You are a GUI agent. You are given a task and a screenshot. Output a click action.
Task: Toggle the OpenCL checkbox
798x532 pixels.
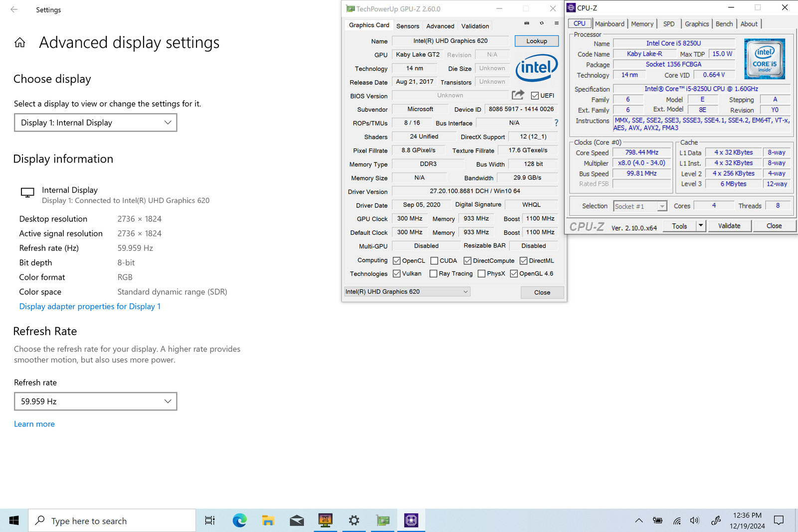[397, 261]
